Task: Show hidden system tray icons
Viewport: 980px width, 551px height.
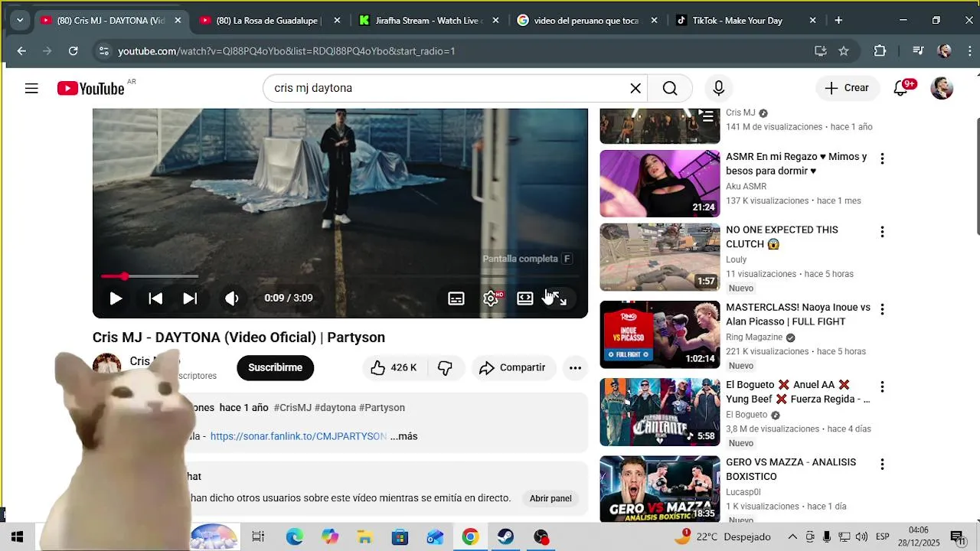Action: (792, 537)
